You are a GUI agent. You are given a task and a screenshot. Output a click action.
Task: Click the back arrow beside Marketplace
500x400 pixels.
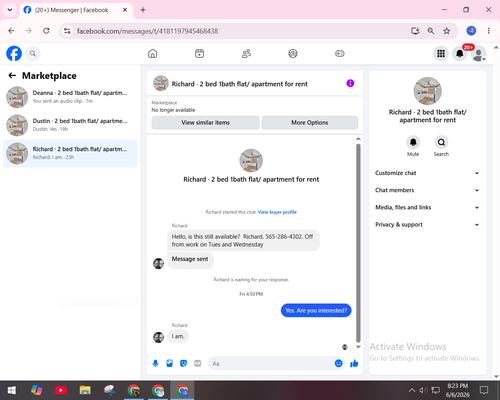click(12, 76)
